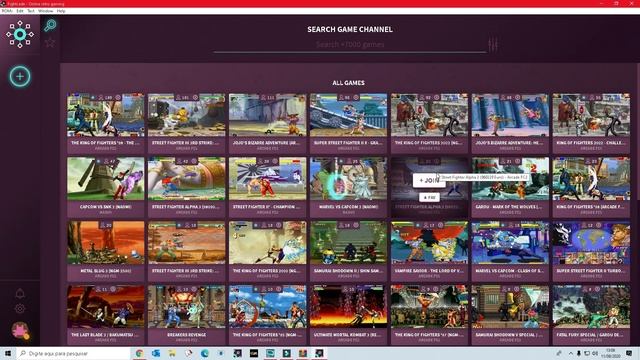Show hidden system tray icons
Viewport: 640px width, 360px height.
(x=570, y=353)
